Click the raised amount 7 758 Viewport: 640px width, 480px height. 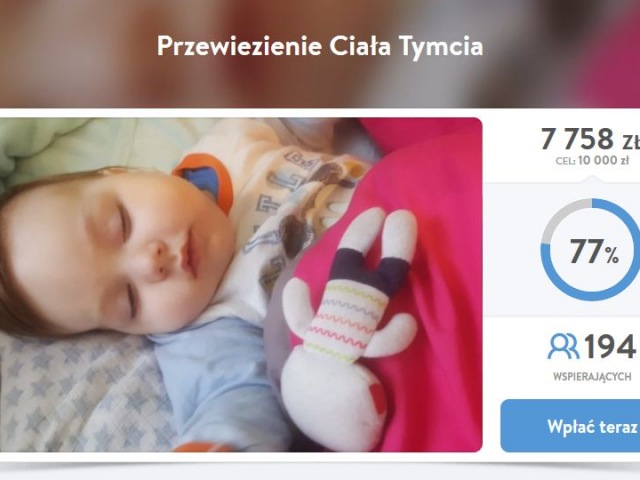577,139
